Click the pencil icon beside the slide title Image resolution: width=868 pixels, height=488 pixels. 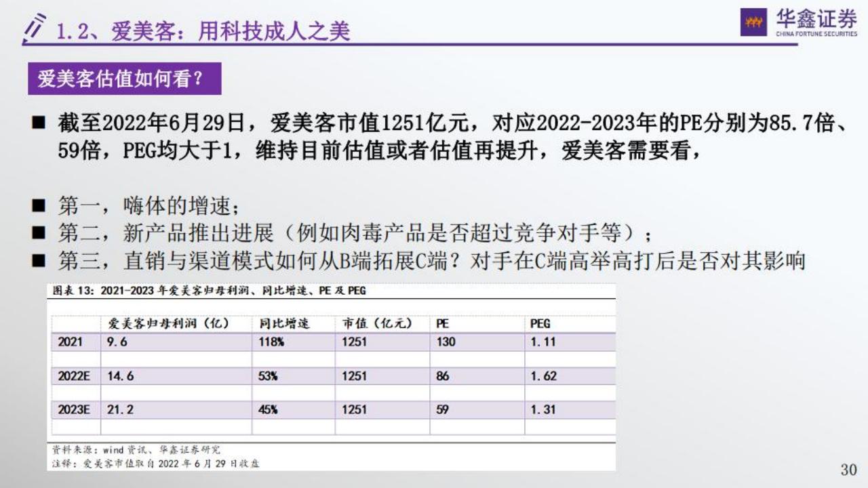[34, 29]
